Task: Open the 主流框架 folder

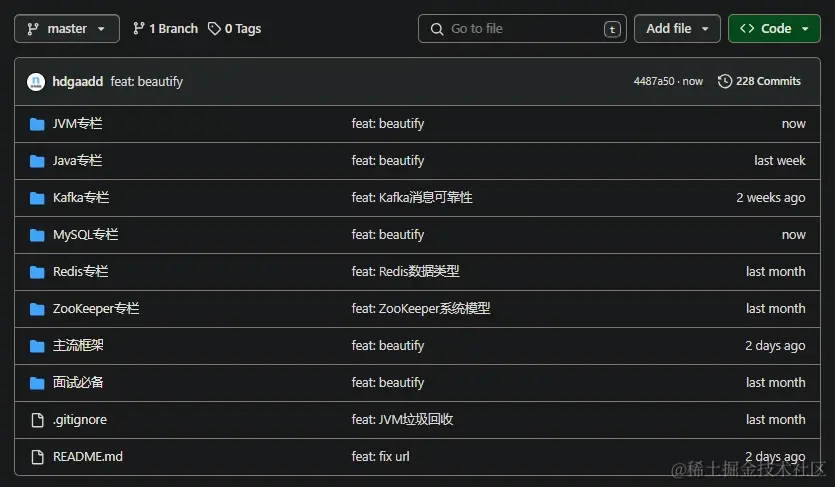Action: click(x=78, y=346)
